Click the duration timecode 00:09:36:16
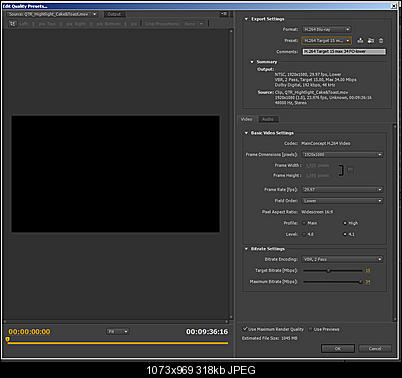The height and width of the screenshot is (378, 402). pos(207,332)
